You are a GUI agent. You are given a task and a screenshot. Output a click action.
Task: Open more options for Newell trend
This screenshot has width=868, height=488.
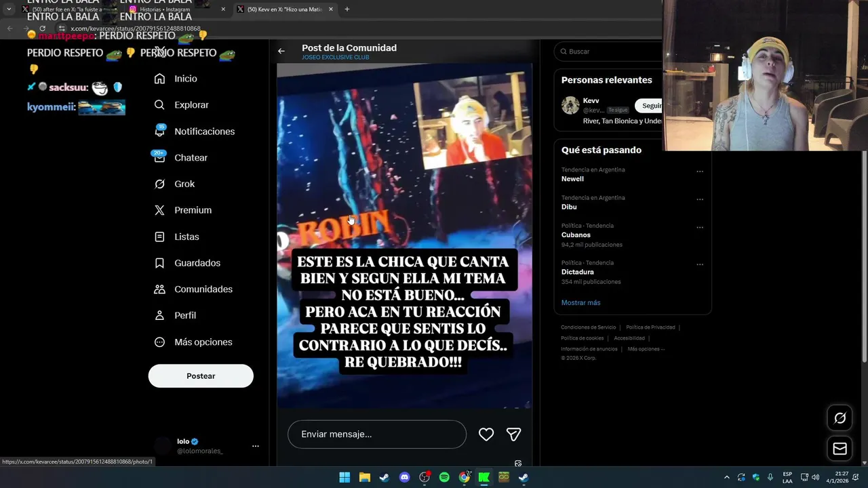(x=700, y=171)
